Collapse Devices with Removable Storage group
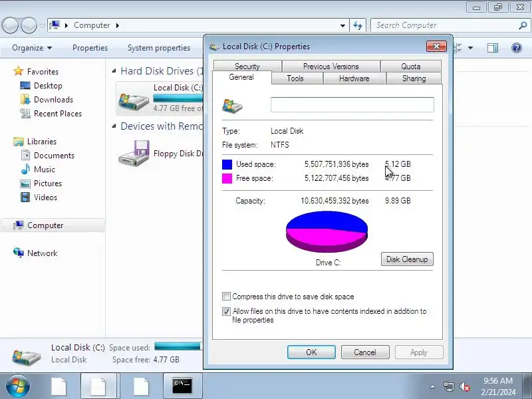Screen dimensions: 532x399 [x=114, y=126]
